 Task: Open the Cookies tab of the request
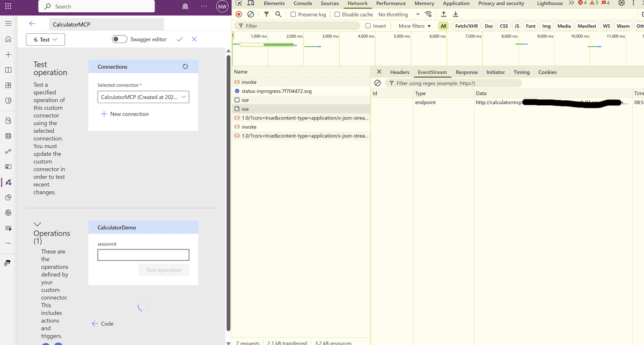(x=547, y=72)
